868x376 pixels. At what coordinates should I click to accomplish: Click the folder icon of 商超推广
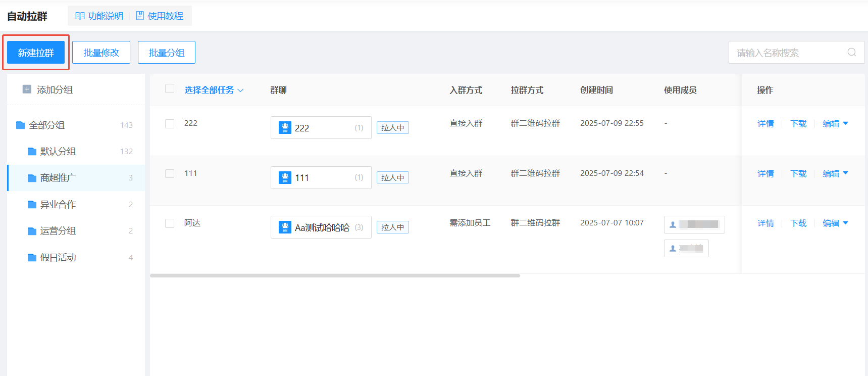(32, 178)
